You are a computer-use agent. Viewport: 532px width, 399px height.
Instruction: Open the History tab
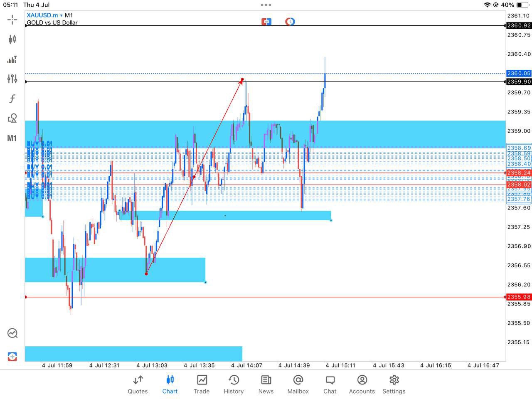click(x=234, y=384)
